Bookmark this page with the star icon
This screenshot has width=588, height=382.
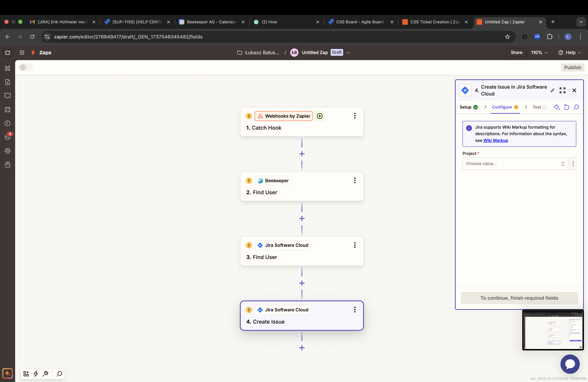point(508,37)
